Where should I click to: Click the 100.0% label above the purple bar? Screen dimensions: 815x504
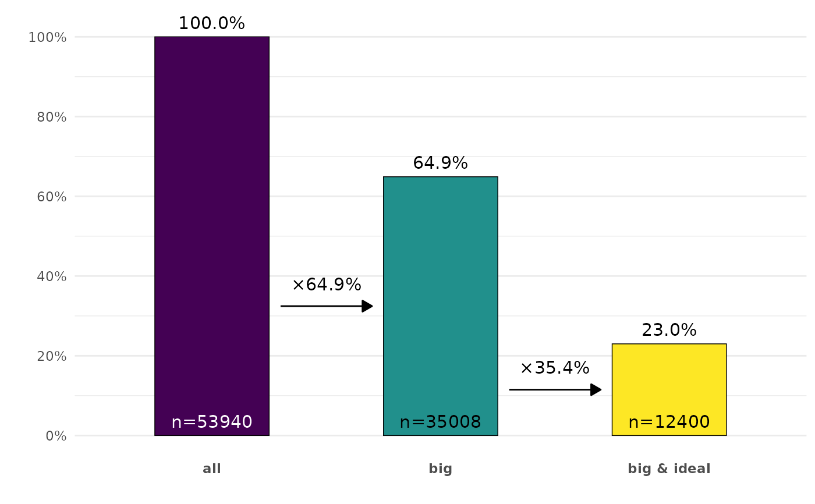[x=212, y=24]
